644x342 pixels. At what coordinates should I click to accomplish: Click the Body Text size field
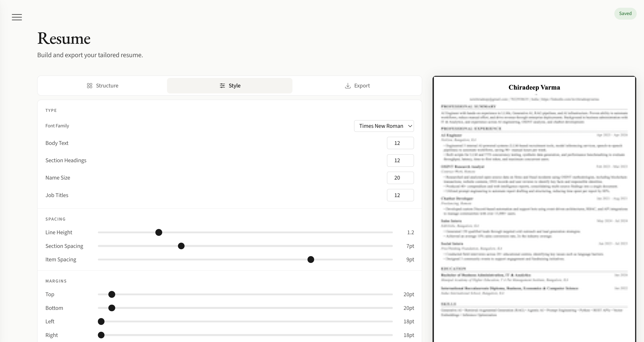(400, 143)
